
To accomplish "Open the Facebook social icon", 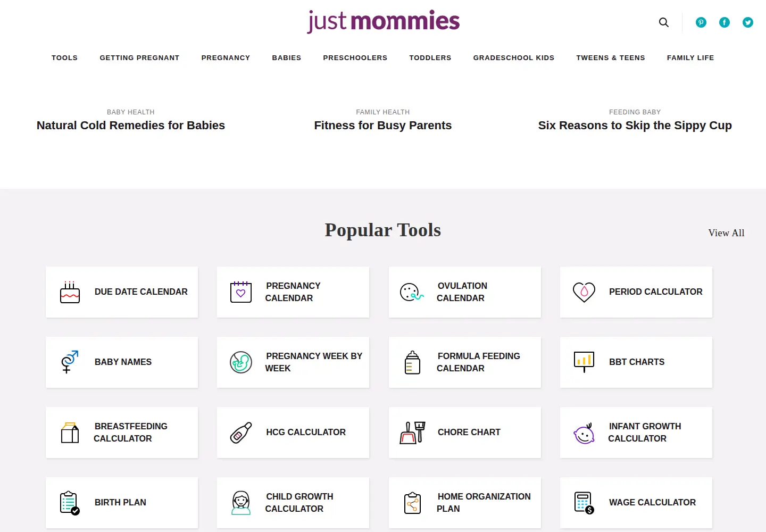I will [x=725, y=22].
